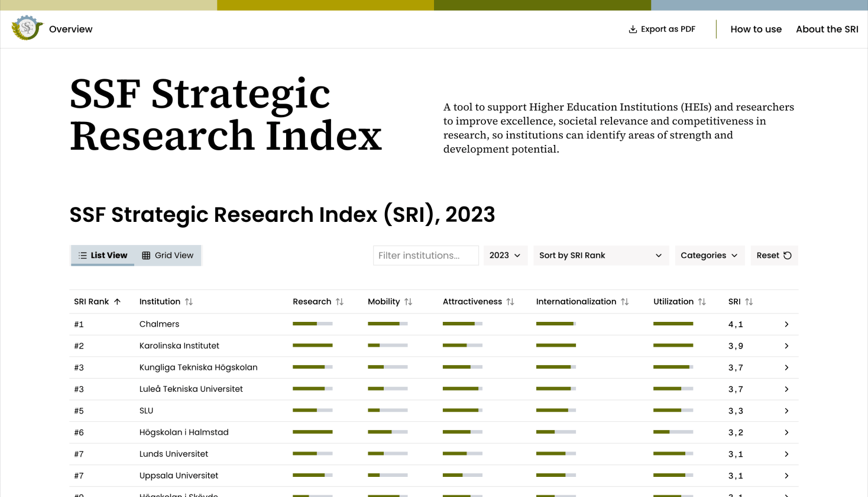Select the Karolinska Institutet institution name
The image size is (868, 497).
179,346
